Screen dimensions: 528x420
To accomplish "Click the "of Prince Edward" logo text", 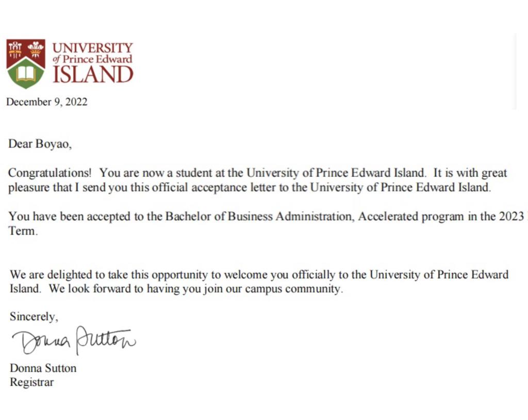I will 92,59.
